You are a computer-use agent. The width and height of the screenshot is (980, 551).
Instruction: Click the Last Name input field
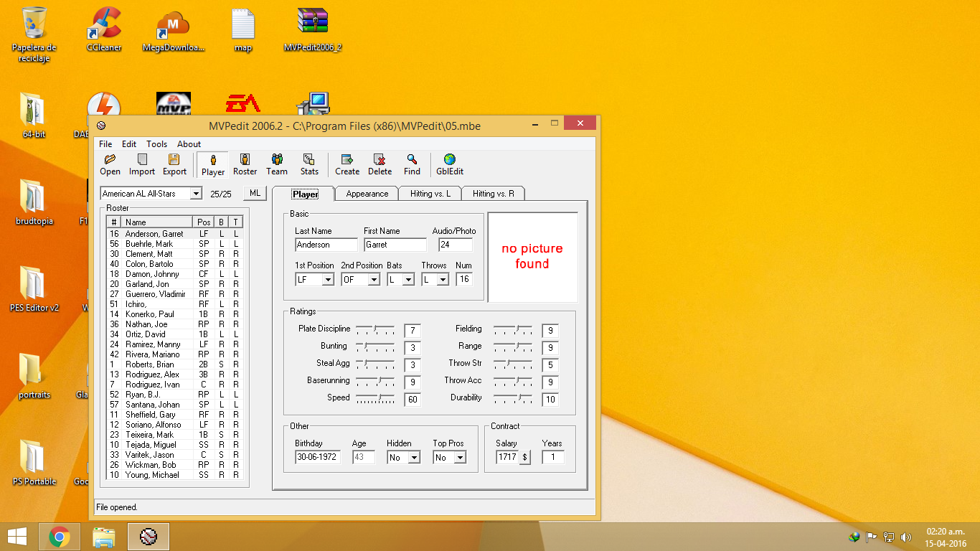pos(326,245)
